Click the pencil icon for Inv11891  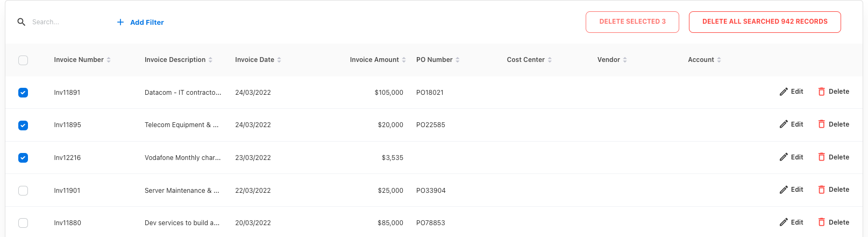click(x=784, y=92)
